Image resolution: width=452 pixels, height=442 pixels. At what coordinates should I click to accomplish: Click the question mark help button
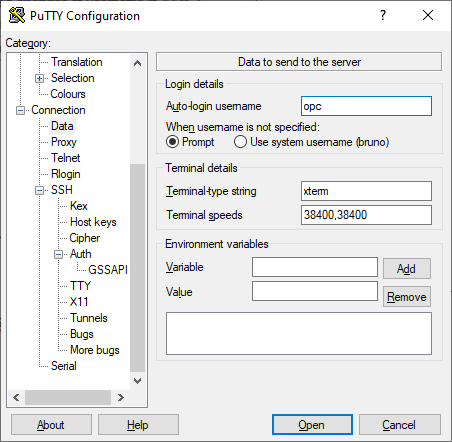point(383,15)
